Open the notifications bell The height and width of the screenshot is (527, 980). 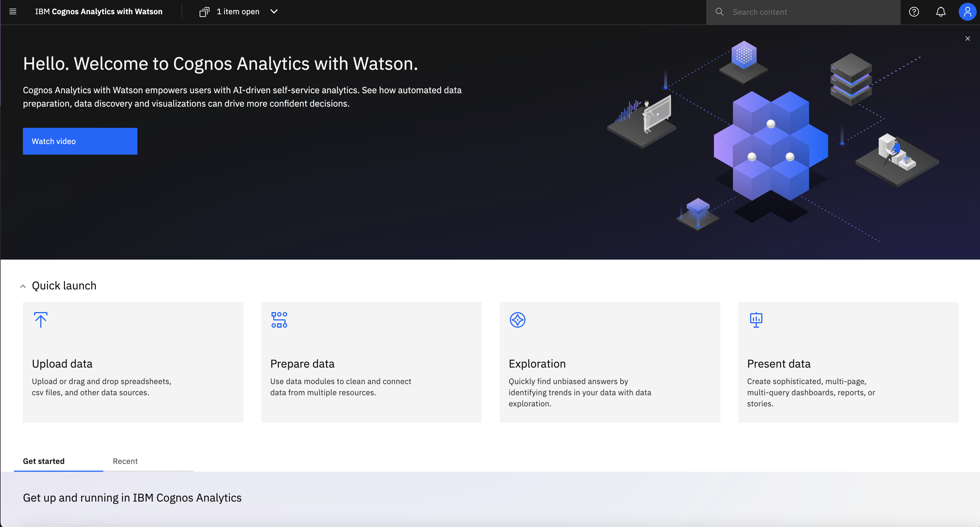click(x=941, y=12)
